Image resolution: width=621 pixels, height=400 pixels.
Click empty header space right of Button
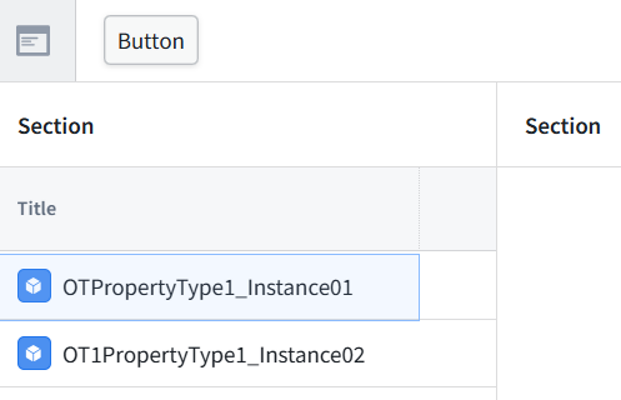click(410, 40)
